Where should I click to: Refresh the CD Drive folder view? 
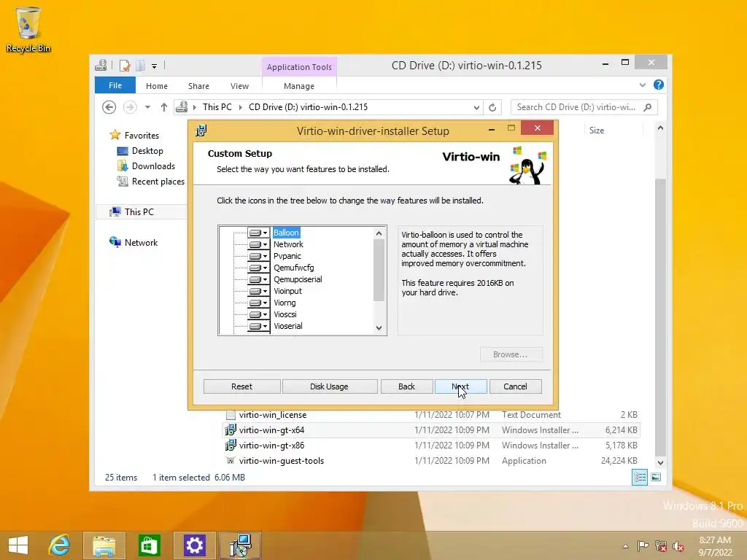click(492, 108)
